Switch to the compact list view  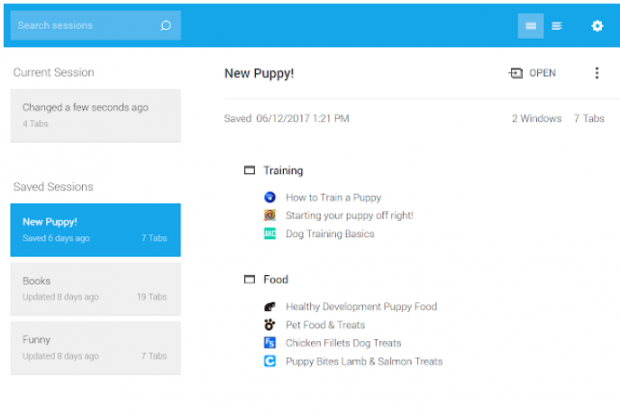click(x=557, y=26)
